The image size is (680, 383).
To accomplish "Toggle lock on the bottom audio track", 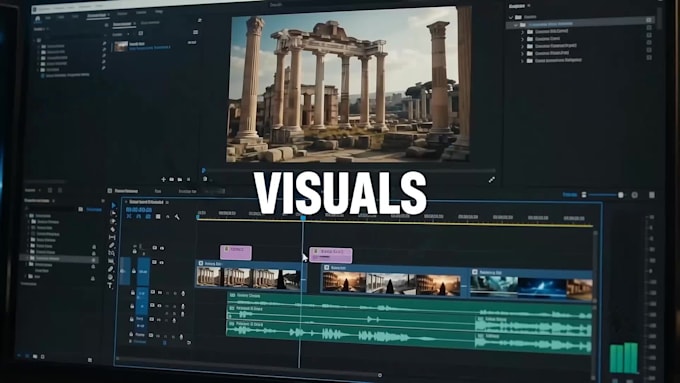I will (x=131, y=334).
